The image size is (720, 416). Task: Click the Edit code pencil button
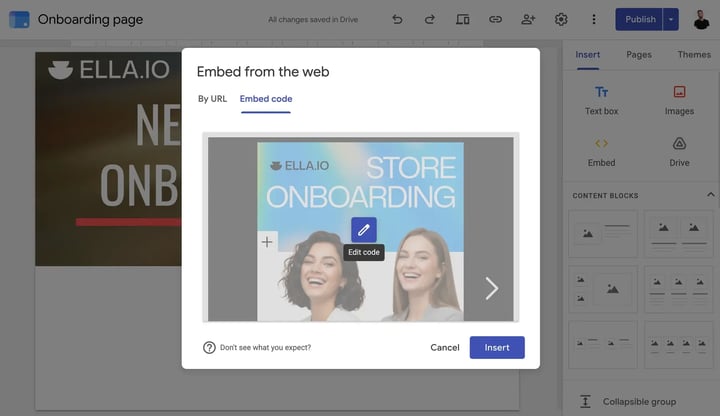click(364, 230)
